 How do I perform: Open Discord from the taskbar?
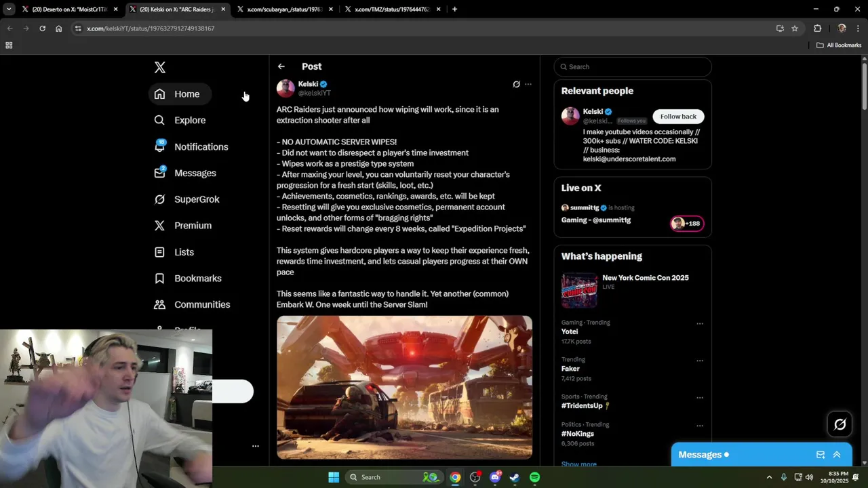[x=495, y=477]
